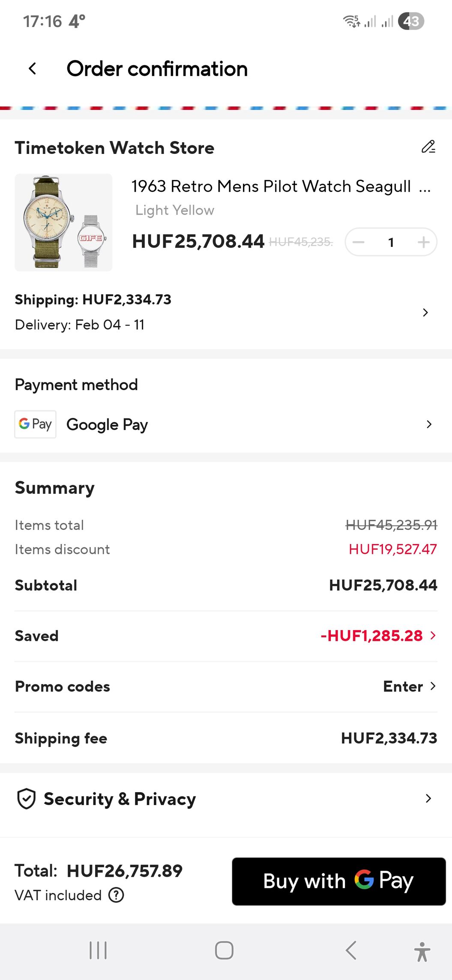Tap the system back navigation button

(x=351, y=950)
